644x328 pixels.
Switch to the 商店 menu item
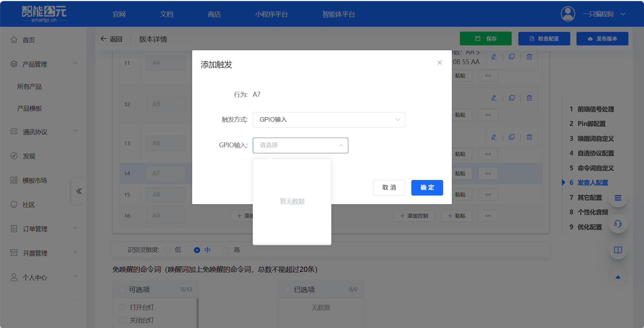coord(214,14)
